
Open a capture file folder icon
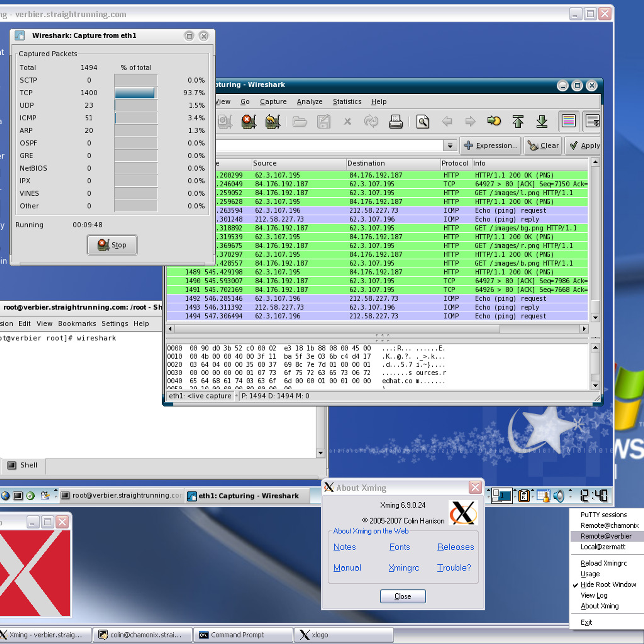(x=299, y=121)
